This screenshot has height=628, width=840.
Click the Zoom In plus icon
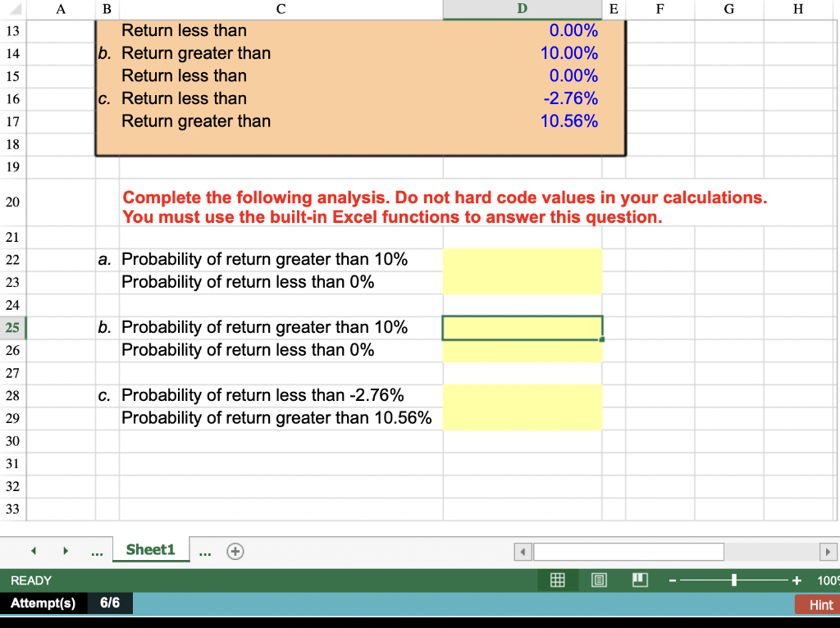click(796, 580)
